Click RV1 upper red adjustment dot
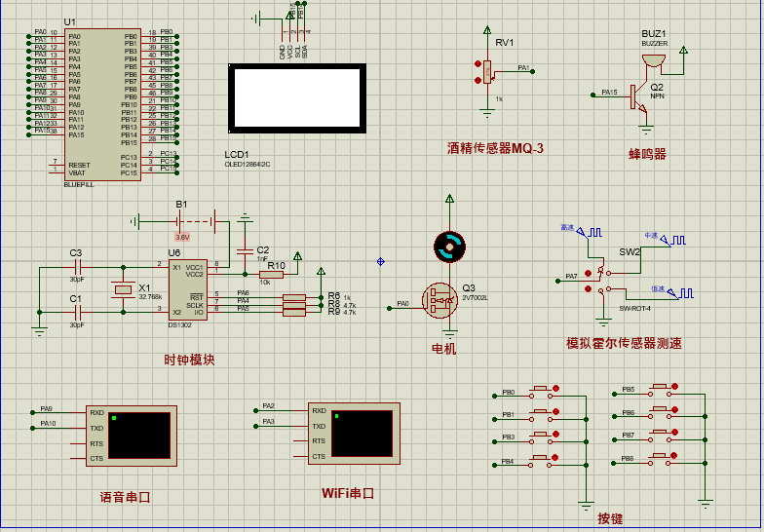The width and height of the screenshot is (764, 532). [x=477, y=64]
